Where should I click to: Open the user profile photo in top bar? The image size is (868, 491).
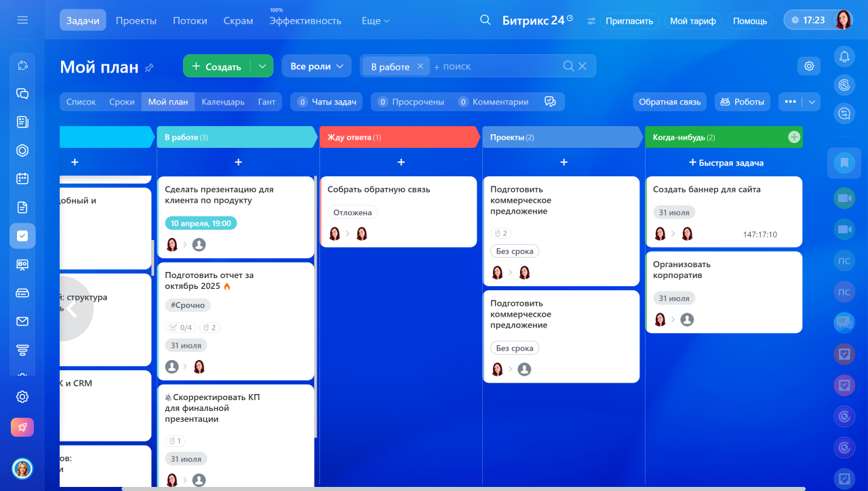coord(844,20)
